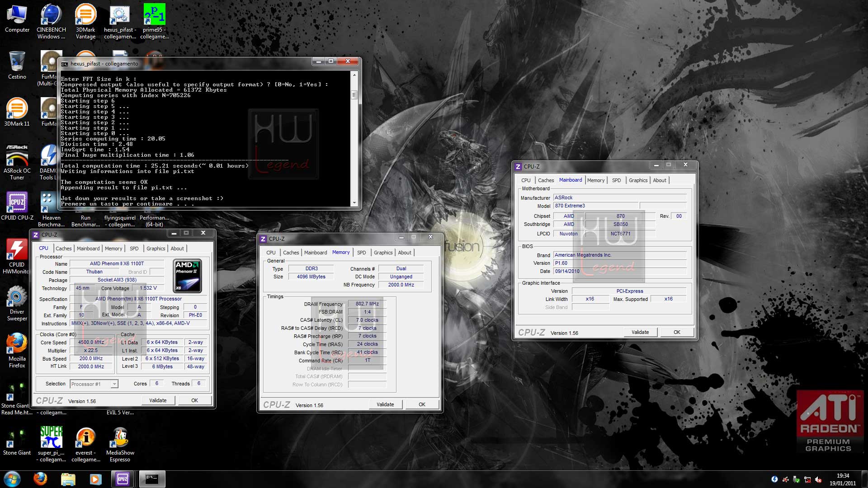Launch 3DMark 11 desktop icon
Viewport: 868px width, 488px height.
[17, 112]
